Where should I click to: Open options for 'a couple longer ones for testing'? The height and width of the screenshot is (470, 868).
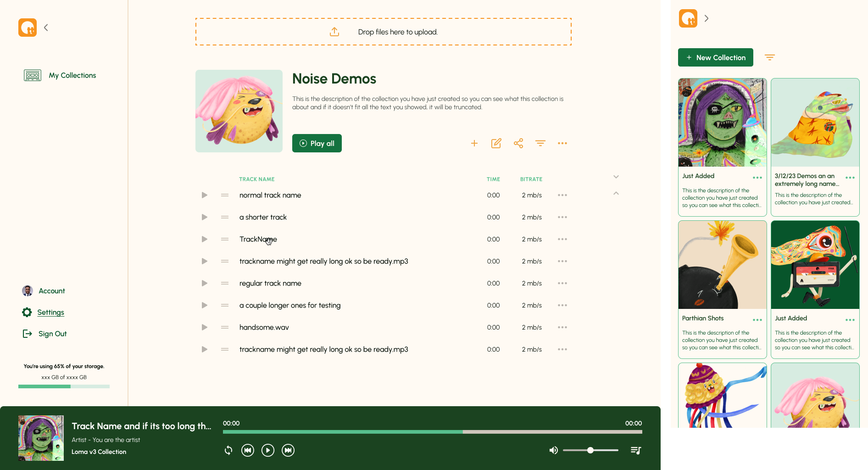click(x=562, y=305)
